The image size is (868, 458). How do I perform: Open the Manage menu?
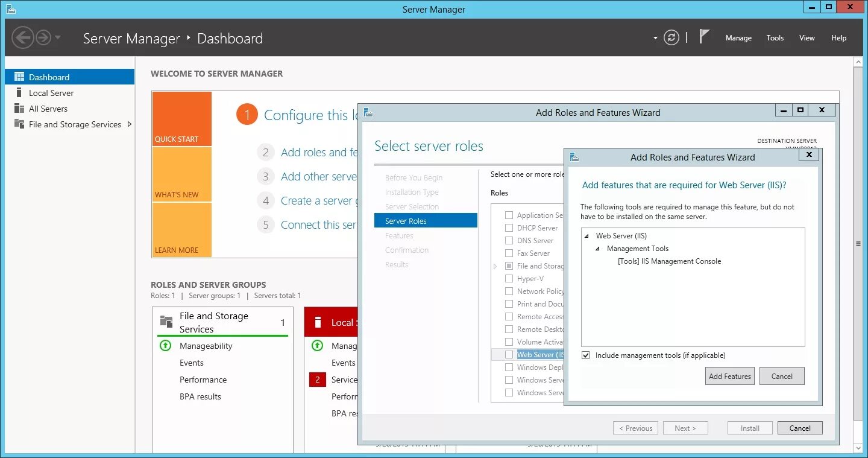coord(738,38)
